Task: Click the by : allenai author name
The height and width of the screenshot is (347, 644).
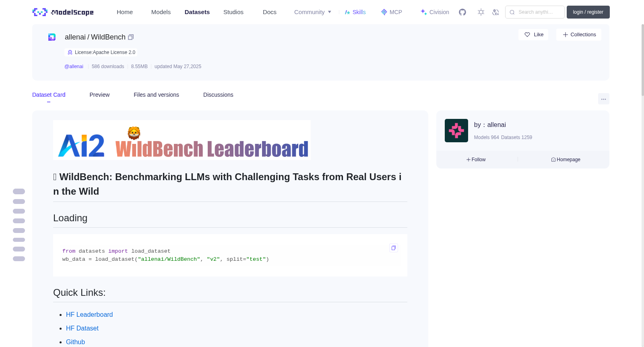Action: click(490, 125)
